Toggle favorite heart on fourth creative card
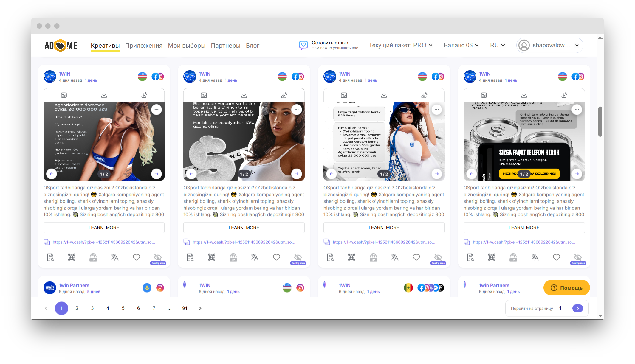The height and width of the screenshot is (364, 635). (x=556, y=257)
